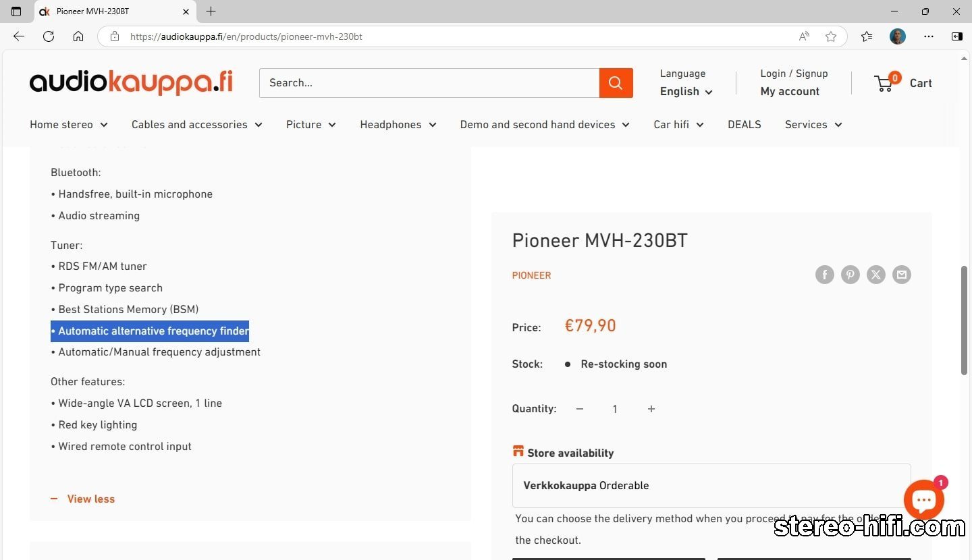The height and width of the screenshot is (560, 972).
Task: Share product by email icon
Action: pos(902,275)
